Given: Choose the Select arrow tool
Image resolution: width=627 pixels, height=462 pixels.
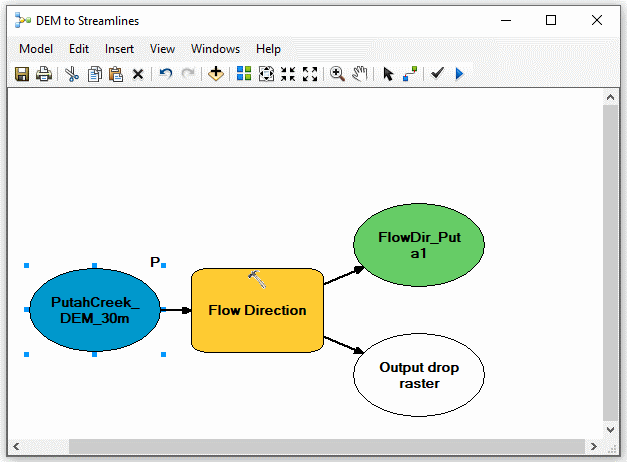Looking at the screenshot, I should pyautogui.click(x=388, y=74).
